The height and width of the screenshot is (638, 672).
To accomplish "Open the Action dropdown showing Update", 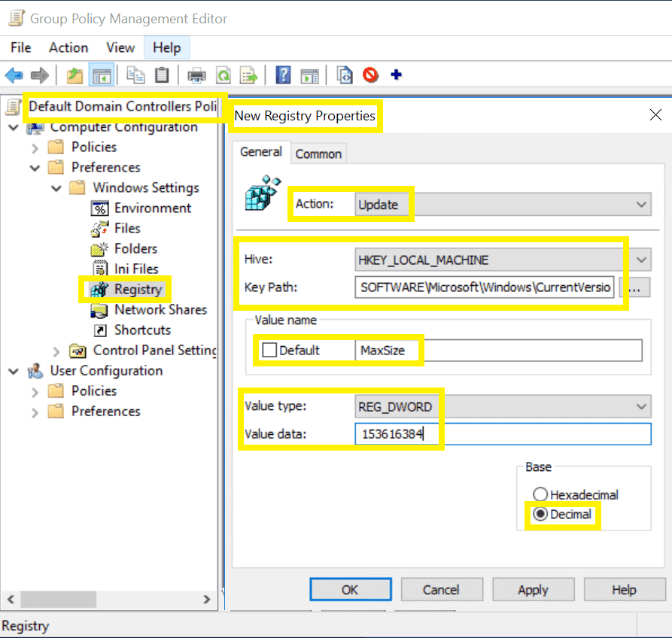I will [503, 205].
